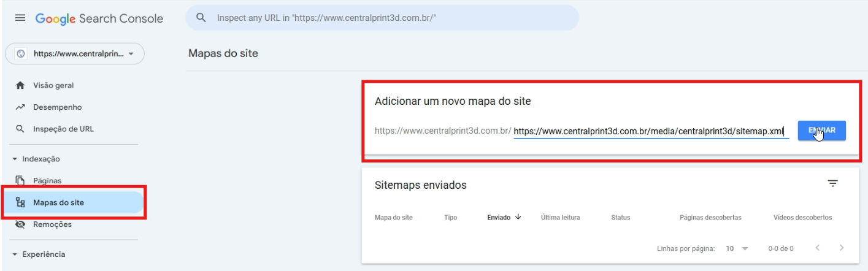Select Mapas do site in sidebar
Viewport: 868px width, 271px height.
coord(73,202)
